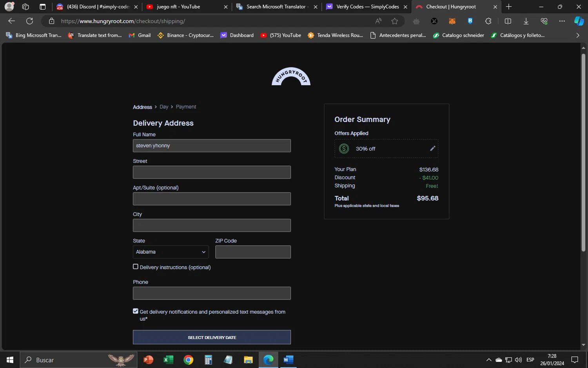Image resolution: width=588 pixels, height=368 pixels.
Task: Open the browser downloads icon
Action: click(526, 21)
